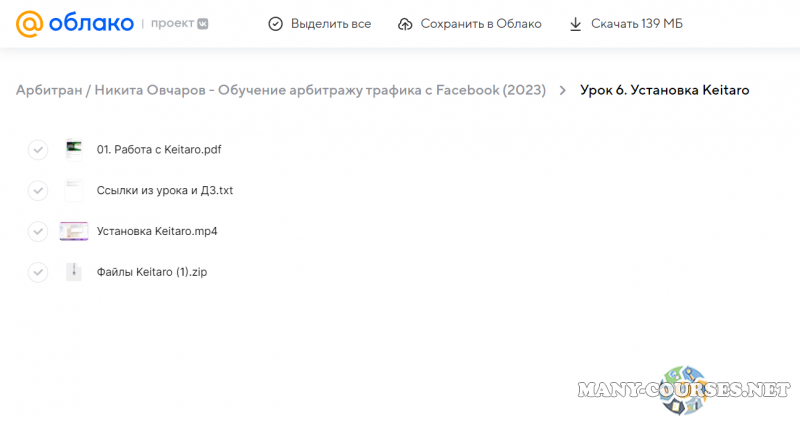800x423 pixels.
Task: Click the Урок 6. Установка Keitaro breadcrumb
Action: [664, 90]
